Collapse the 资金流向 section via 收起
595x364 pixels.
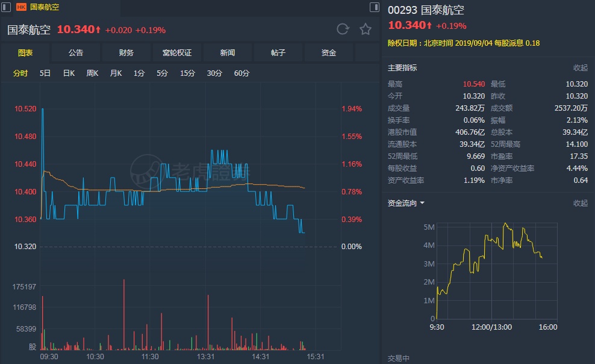pos(580,203)
